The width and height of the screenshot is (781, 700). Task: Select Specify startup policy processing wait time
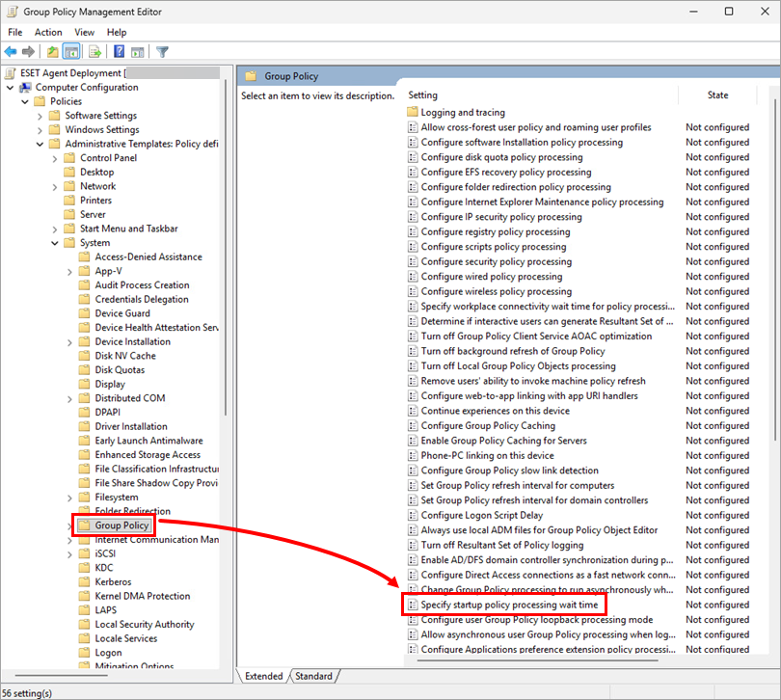tap(509, 605)
